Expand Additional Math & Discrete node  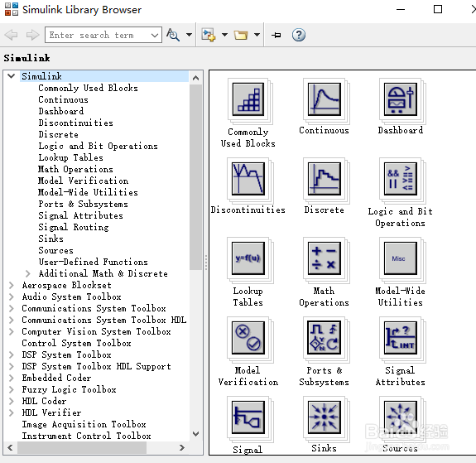(28, 273)
